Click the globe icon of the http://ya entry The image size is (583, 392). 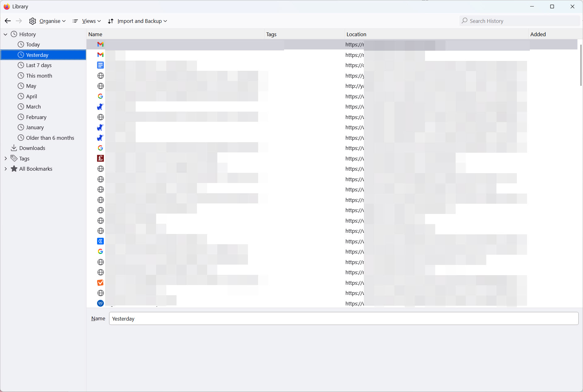(100, 86)
